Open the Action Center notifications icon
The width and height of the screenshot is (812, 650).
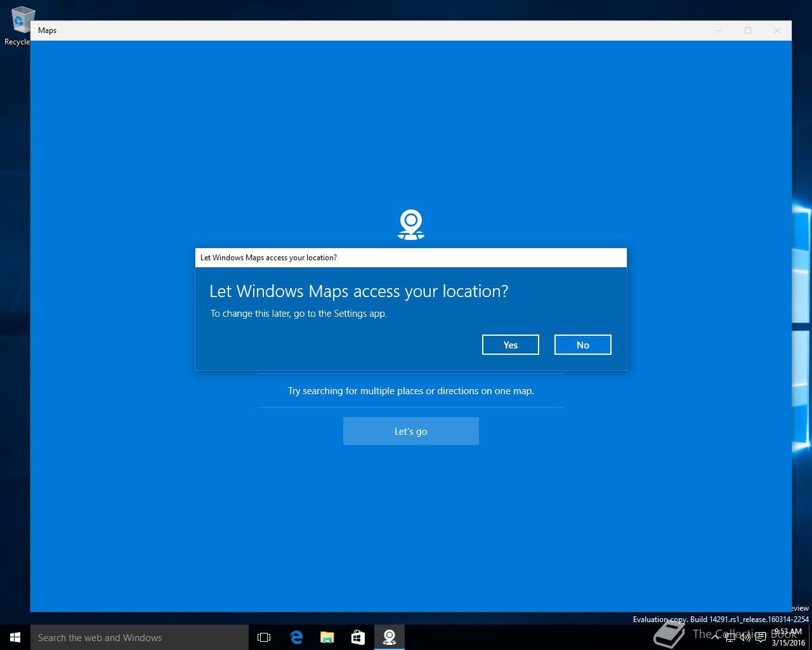(761, 637)
